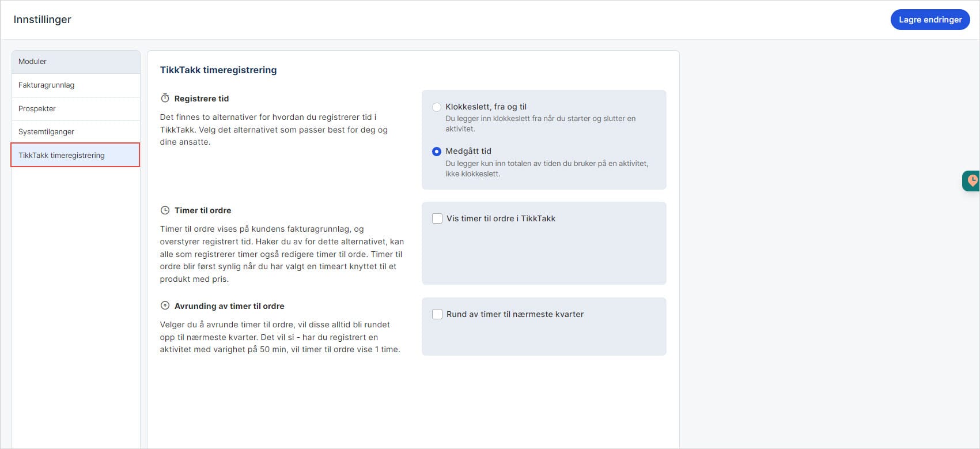Screen dimensions: 980x449
Task: Click the TikkTakk timeregistrering panel heading
Action: point(218,70)
